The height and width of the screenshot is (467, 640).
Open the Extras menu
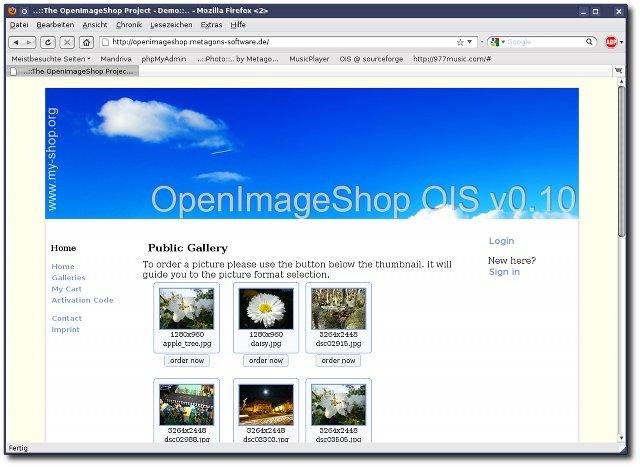click(x=211, y=25)
